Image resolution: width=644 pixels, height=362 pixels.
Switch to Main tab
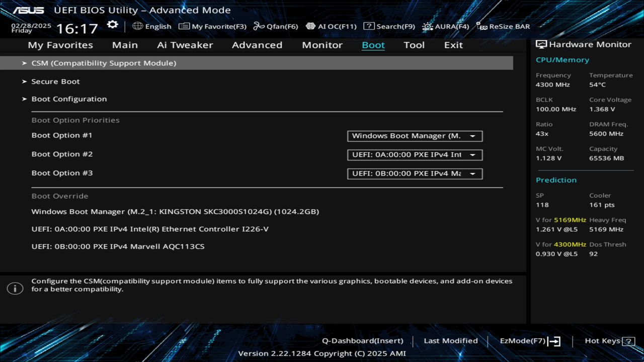125,45
